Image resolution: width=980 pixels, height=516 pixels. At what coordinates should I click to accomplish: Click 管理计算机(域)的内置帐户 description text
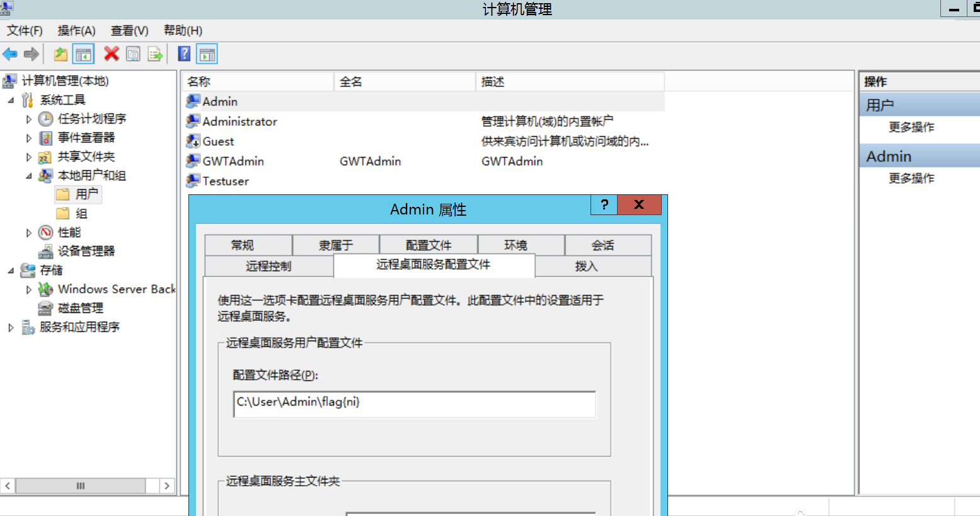tap(547, 122)
